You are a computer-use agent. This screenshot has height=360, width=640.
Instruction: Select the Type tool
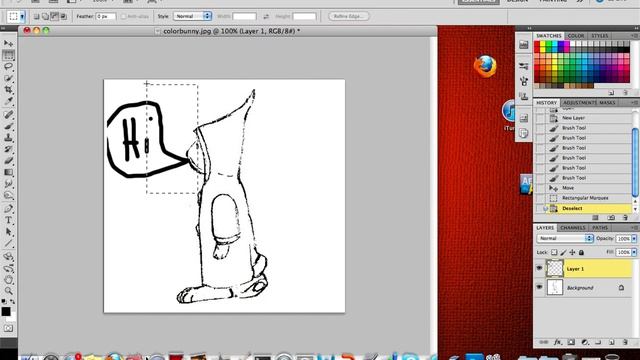pos(8,220)
